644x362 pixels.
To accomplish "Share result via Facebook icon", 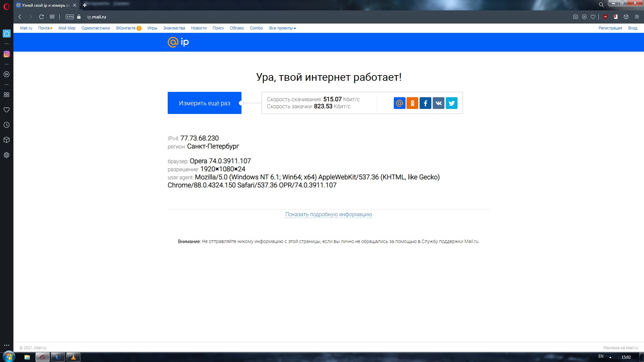I will click(425, 103).
